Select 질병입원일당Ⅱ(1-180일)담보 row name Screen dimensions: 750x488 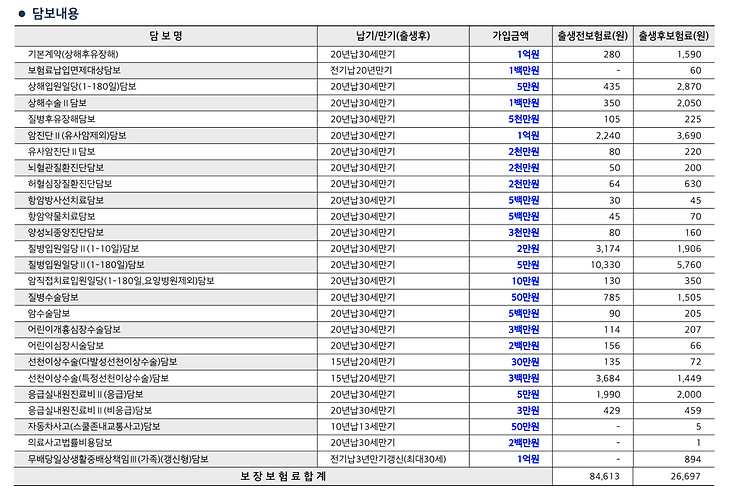pyautogui.click(x=86, y=265)
